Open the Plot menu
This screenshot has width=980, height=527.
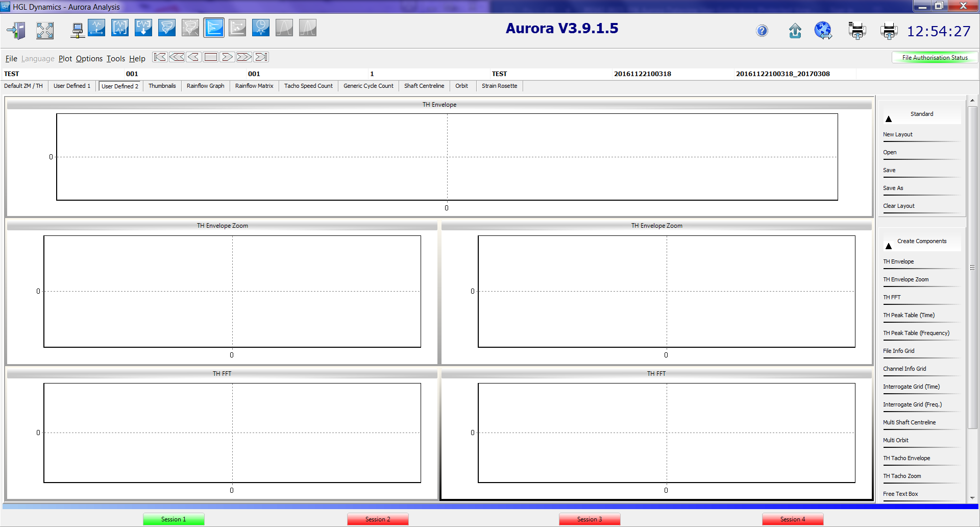pyautogui.click(x=65, y=59)
